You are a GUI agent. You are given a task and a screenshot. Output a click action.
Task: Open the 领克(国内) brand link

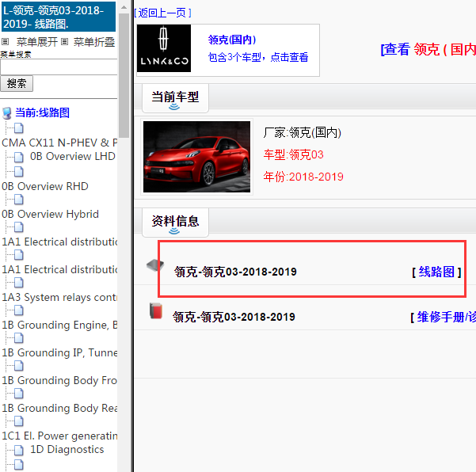point(232,40)
